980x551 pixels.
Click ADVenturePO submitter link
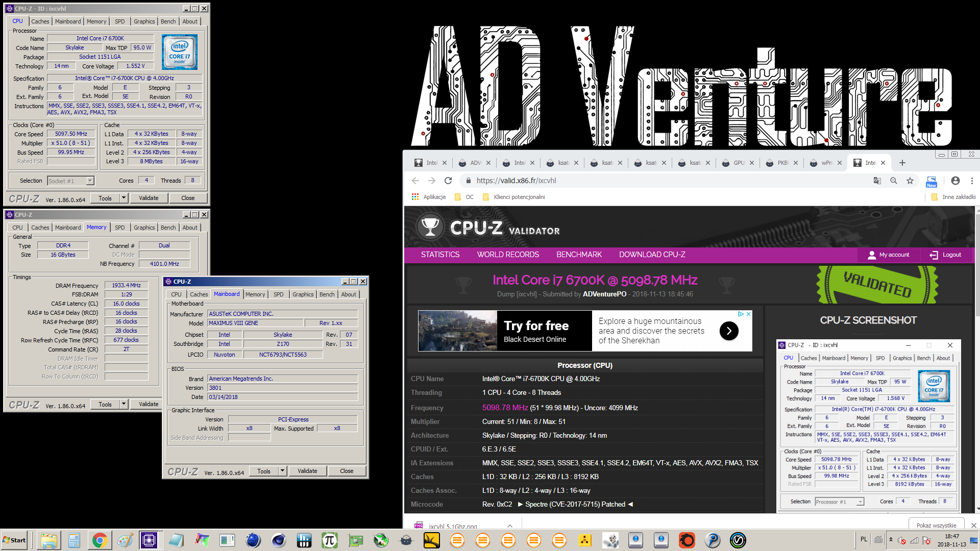click(x=604, y=294)
